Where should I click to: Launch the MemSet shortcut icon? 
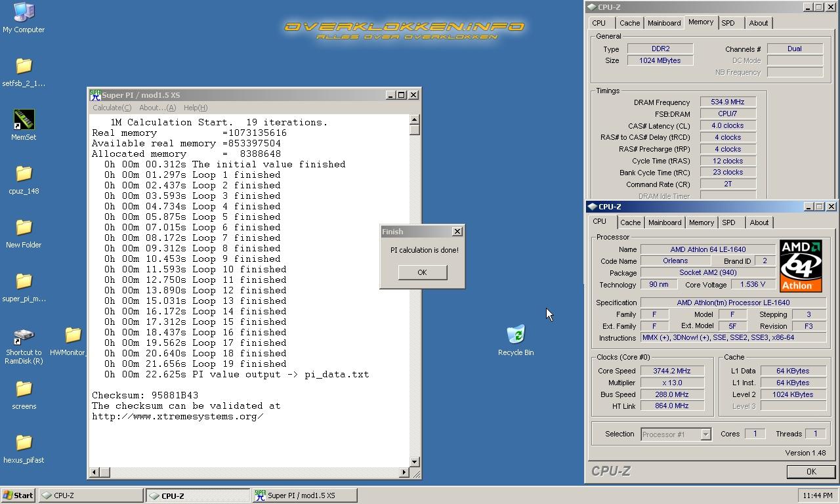[24, 120]
